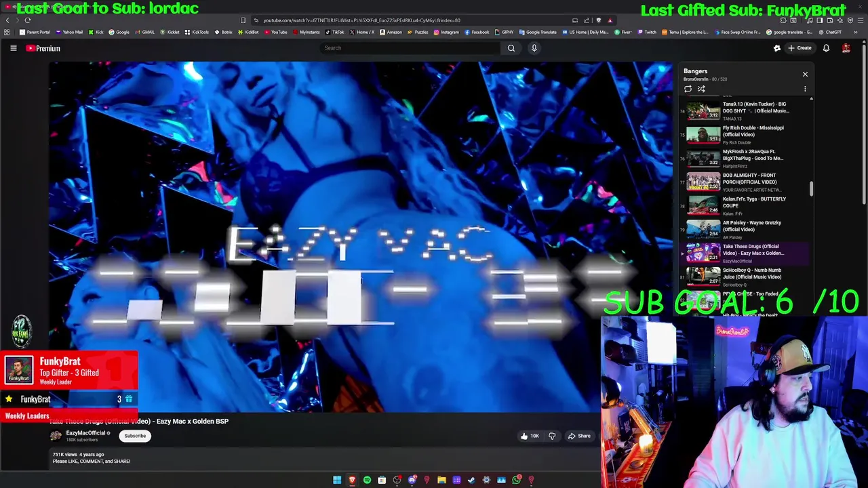Go back with browser back arrow
Viewport: 868px width, 488px height.
pos(7,20)
